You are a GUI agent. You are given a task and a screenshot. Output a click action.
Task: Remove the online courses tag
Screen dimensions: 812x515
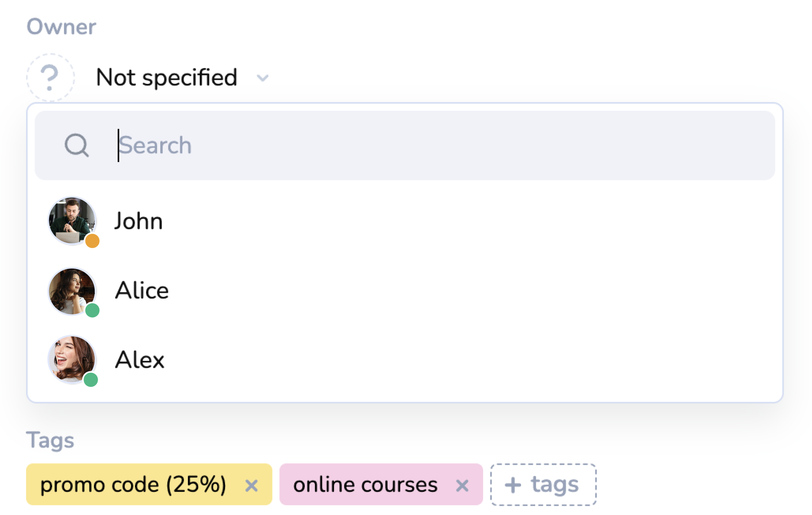click(462, 485)
